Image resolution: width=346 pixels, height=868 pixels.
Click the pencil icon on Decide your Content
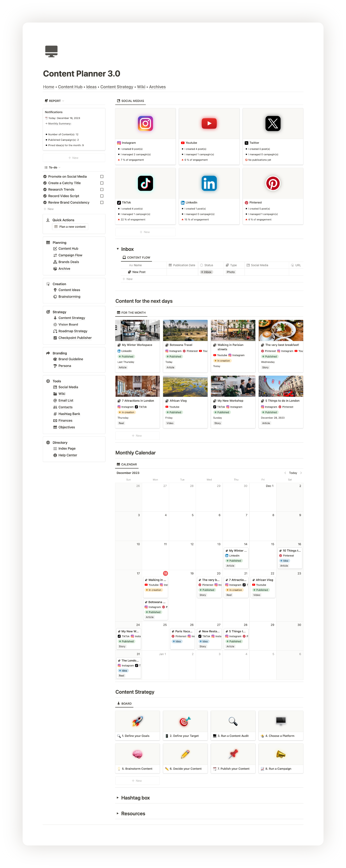coord(185,754)
